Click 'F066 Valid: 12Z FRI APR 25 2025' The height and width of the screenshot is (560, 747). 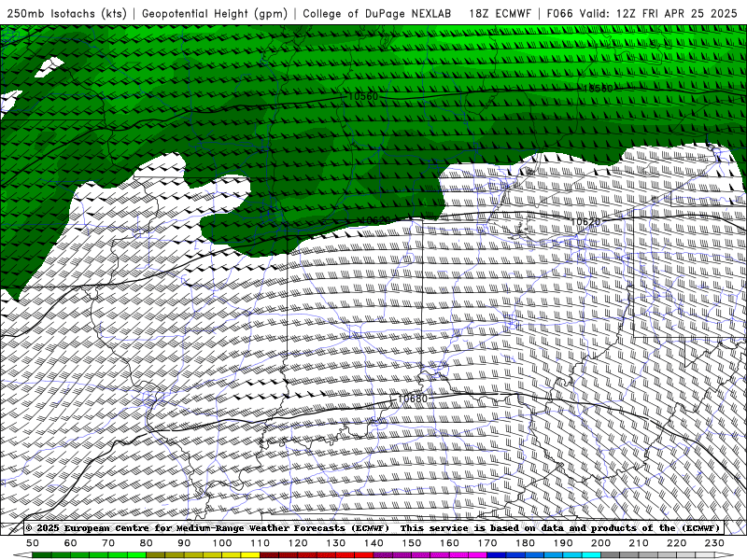[641, 13]
